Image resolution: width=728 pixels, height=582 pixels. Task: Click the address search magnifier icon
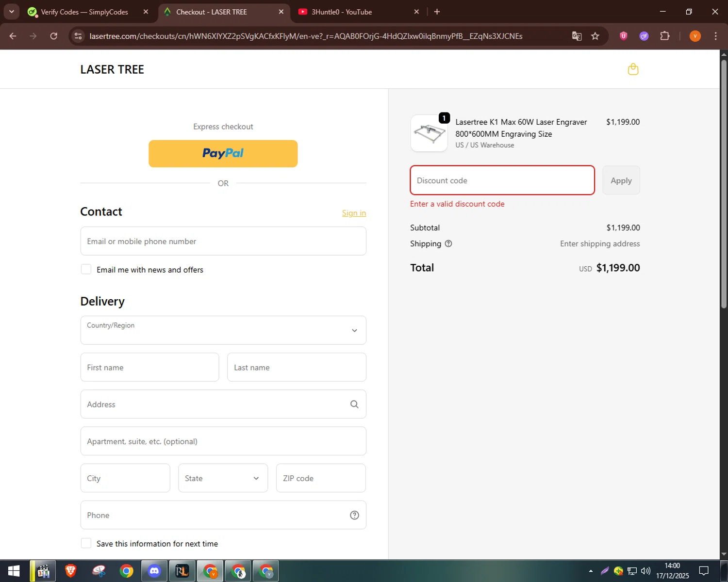pos(354,404)
